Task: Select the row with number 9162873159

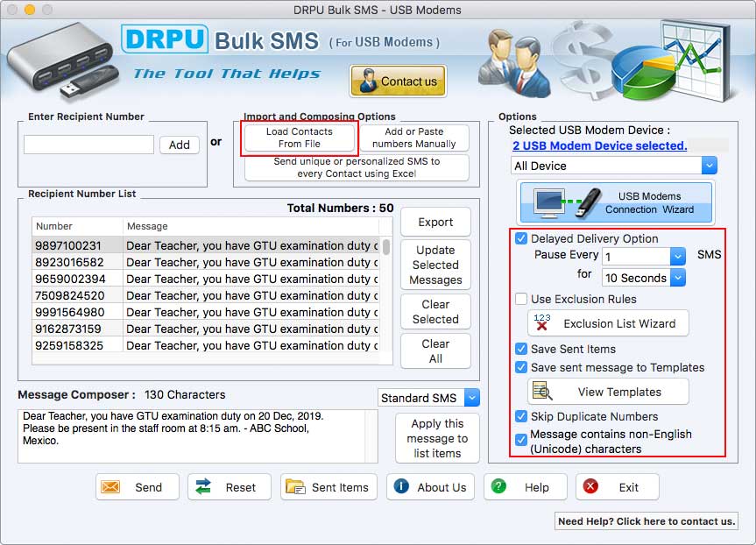Action: pos(206,329)
